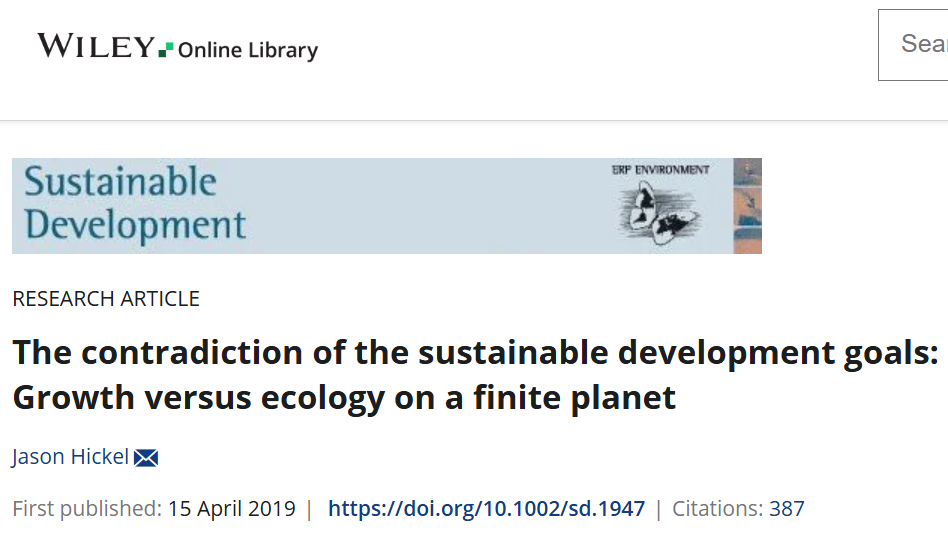This screenshot has height=538, width=948.
Task: Click the "Growth versus ecology on a finite planet" subtitle line
Action: (344, 398)
